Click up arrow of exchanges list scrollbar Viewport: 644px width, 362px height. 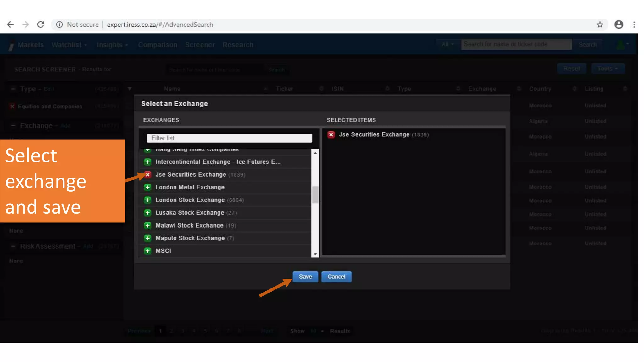(315, 153)
